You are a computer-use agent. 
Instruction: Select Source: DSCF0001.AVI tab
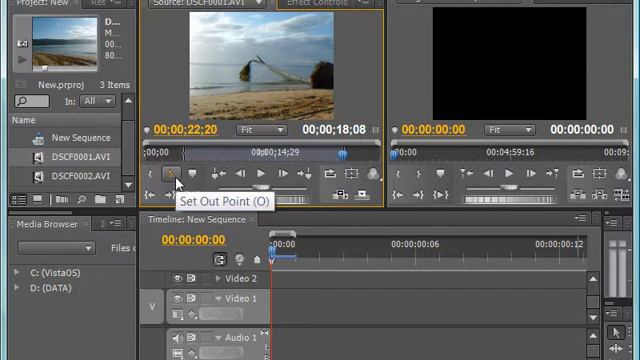click(x=199, y=3)
